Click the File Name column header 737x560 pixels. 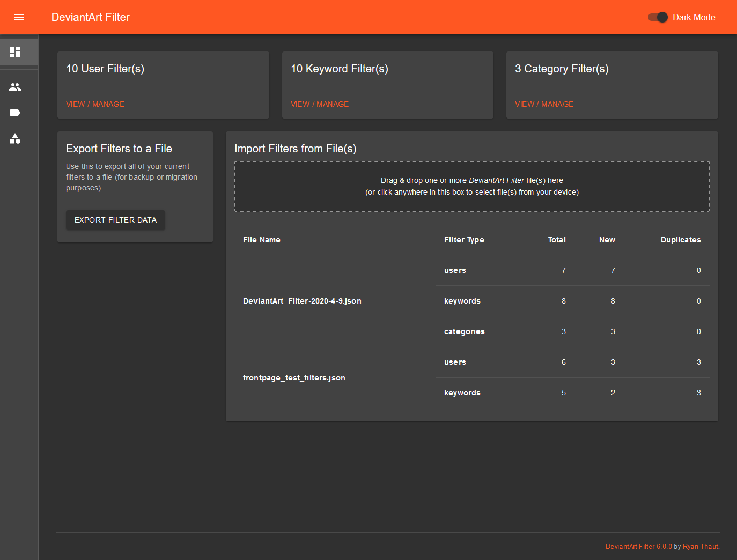click(x=262, y=240)
